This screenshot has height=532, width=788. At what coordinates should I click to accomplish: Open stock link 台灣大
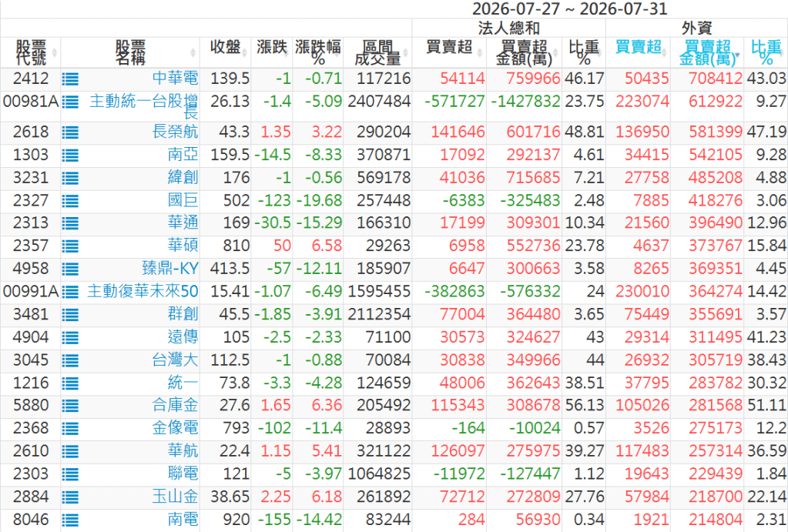pos(175,360)
